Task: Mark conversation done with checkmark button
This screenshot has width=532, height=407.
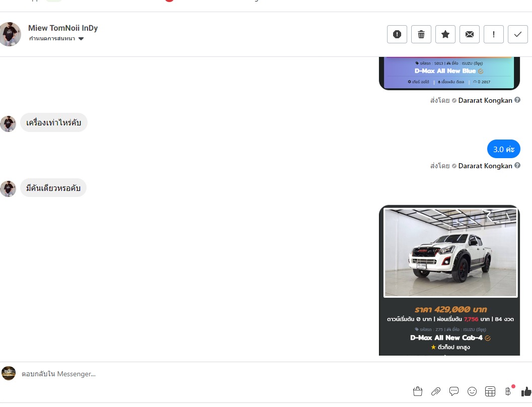Action: pos(518,34)
